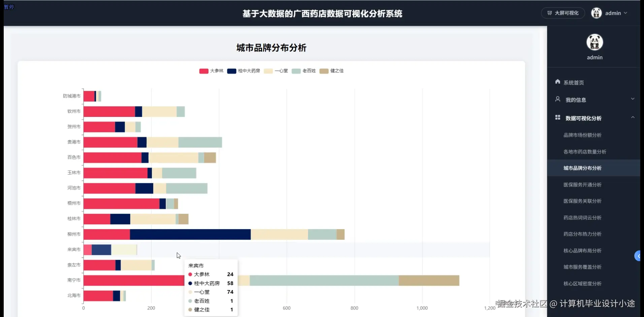
Task: Click the tooltip row 桂中大药房 58
Action: pyautogui.click(x=211, y=283)
